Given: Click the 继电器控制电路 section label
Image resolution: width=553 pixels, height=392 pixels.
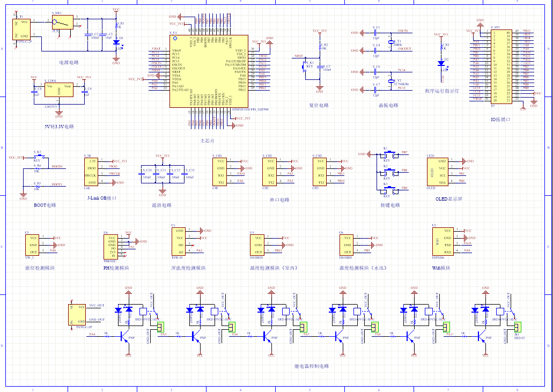Looking at the screenshot, I should pyautogui.click(x=312, y=366).
